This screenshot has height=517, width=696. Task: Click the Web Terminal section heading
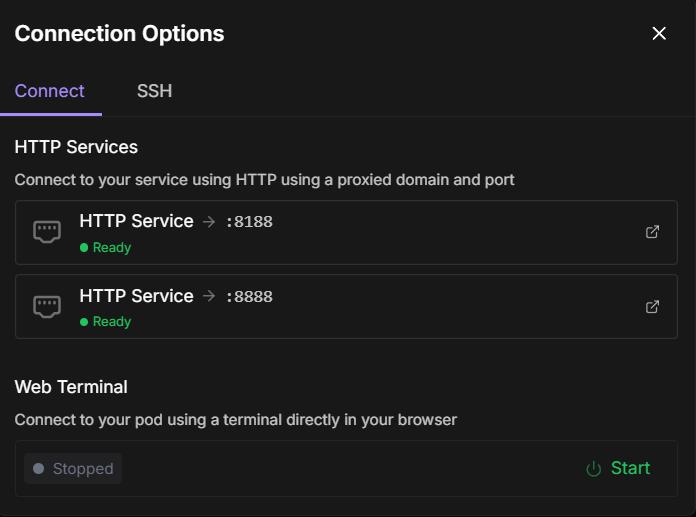[71, 387]
